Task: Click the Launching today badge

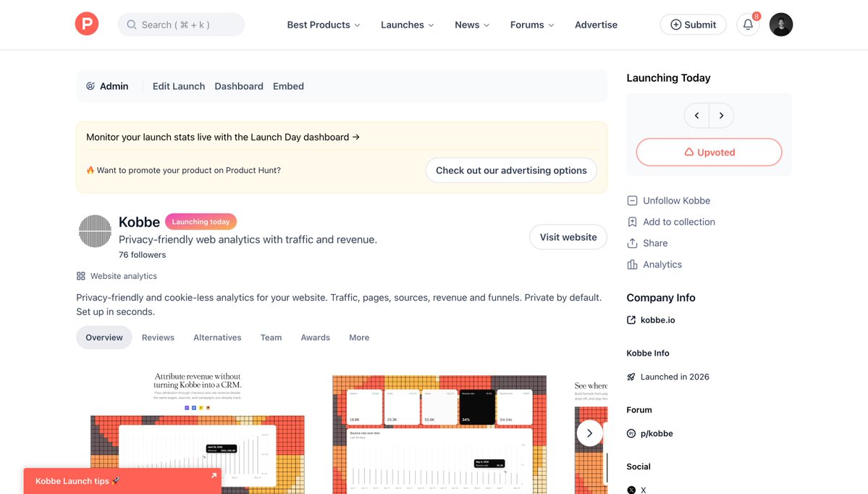Action: coord(201,222)
